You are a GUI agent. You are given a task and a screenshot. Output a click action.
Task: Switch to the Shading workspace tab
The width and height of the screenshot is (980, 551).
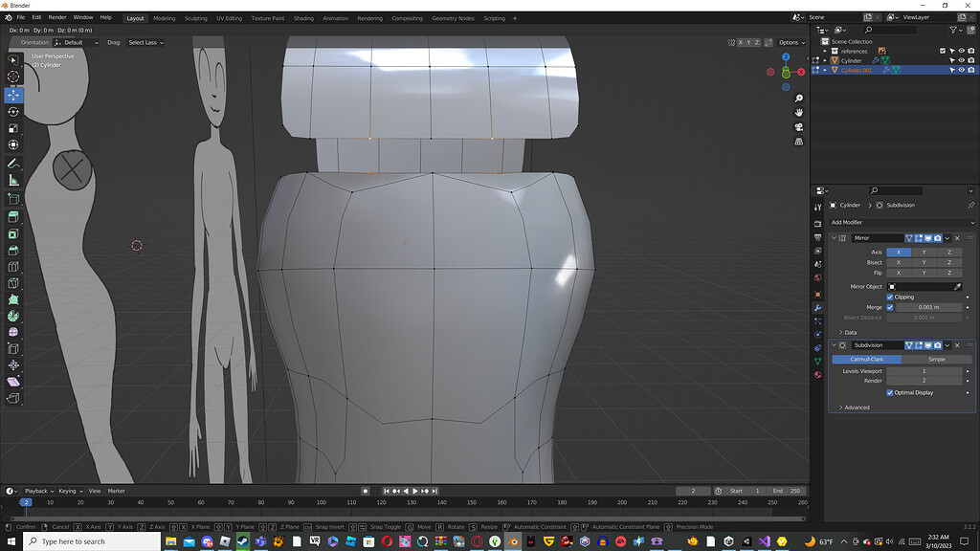303,18
